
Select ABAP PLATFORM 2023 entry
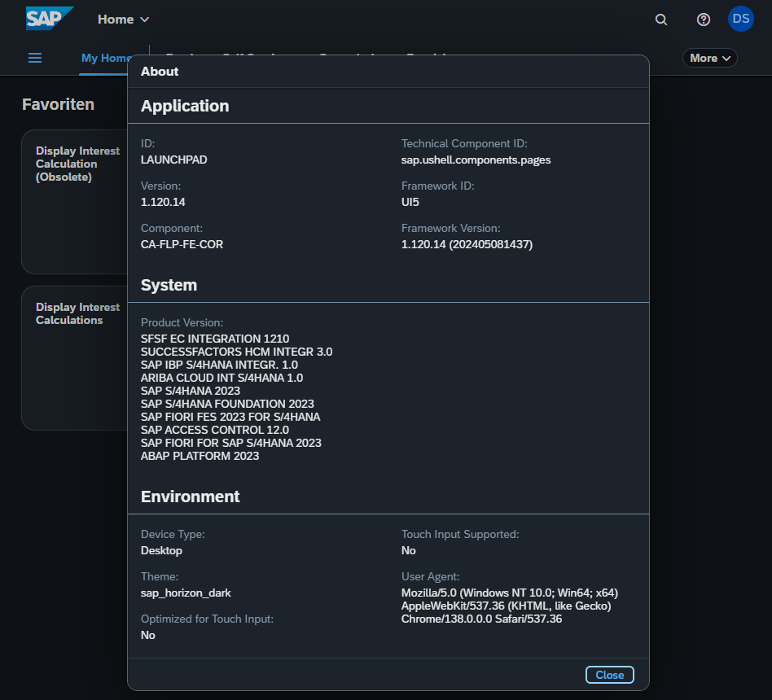pos(200,457)
